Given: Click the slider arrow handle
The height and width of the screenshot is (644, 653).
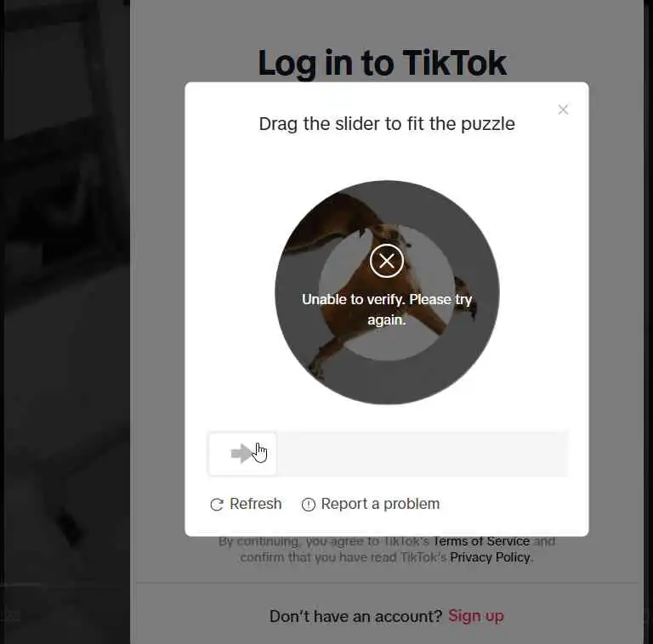Looking at the screenshot, I should point(242,454).
